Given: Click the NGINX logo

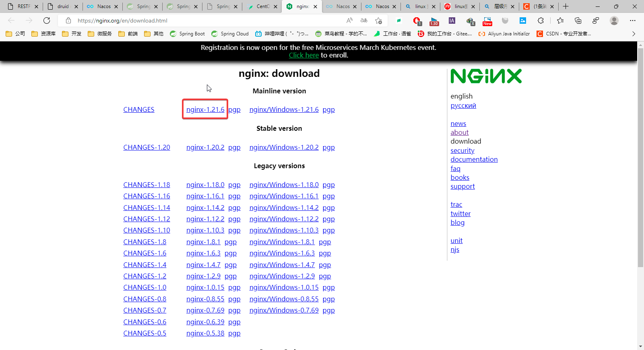Looking at the screenshot, I should coord(486,76).
